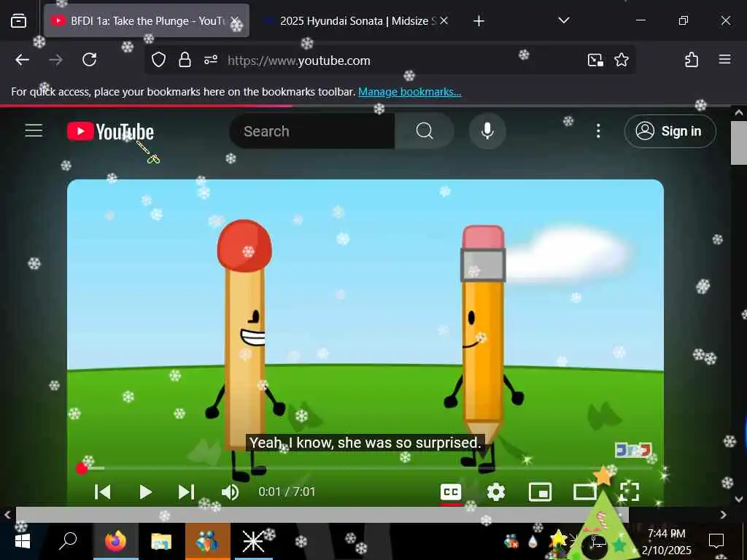747x560 pixels.
Task: Submit search with the magnifier button
Action: pos(425,131)
